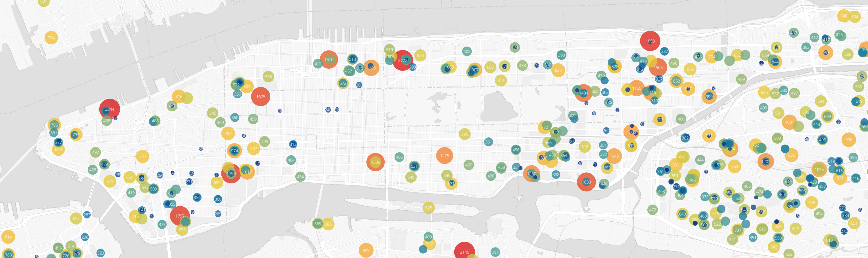Select the orange 1404 marker
The image size is (868, 258).
[584, 93]
